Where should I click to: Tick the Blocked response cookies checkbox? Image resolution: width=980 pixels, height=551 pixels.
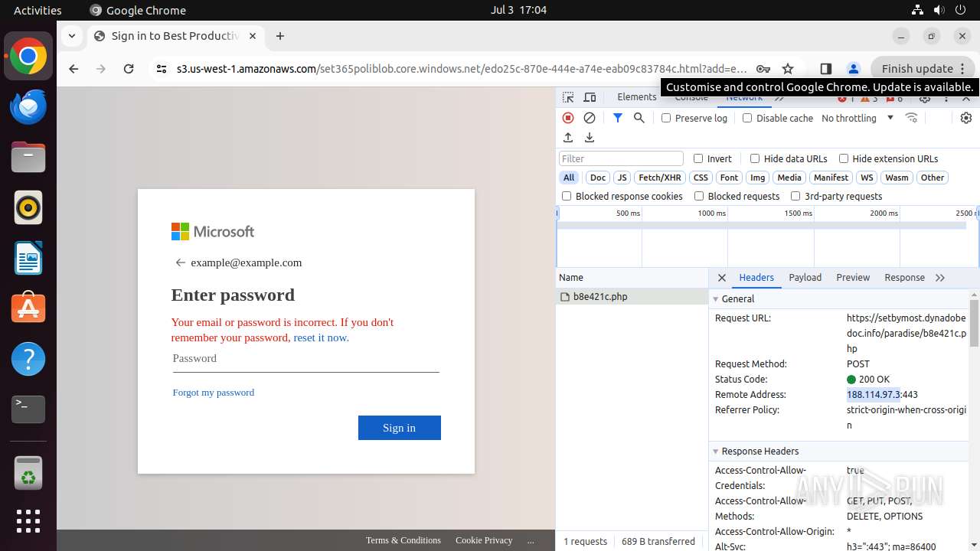(567, 196)
